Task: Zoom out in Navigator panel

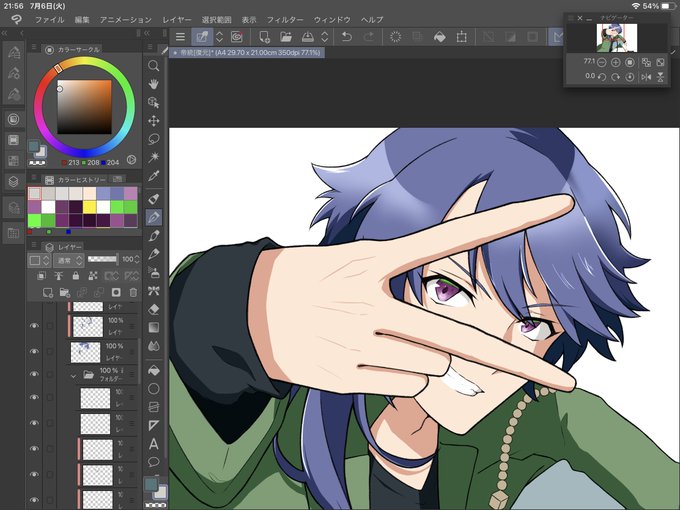Action: [602, 62]
